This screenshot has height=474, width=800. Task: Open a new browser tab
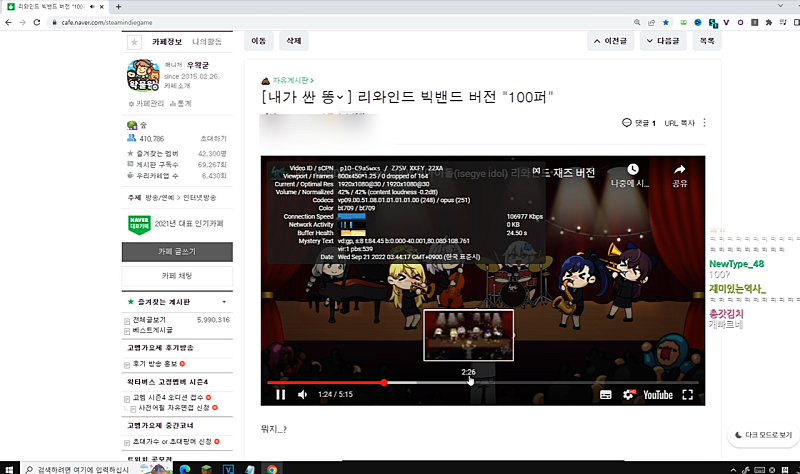[118, 7]
